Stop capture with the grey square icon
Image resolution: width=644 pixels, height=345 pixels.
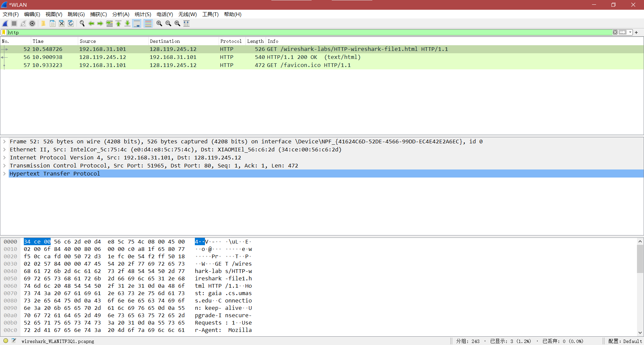14,23
